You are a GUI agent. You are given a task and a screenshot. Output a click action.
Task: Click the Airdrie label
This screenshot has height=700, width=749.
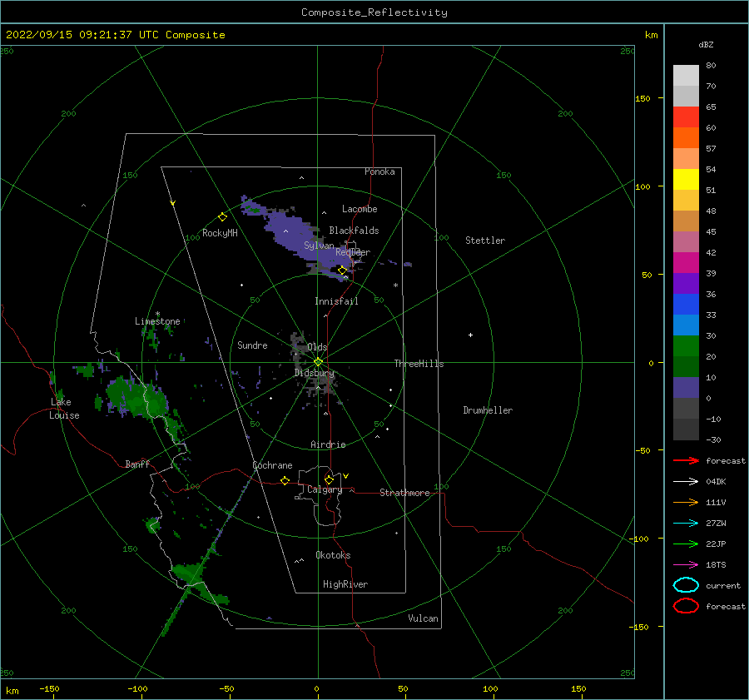click(x=328, y=444)
